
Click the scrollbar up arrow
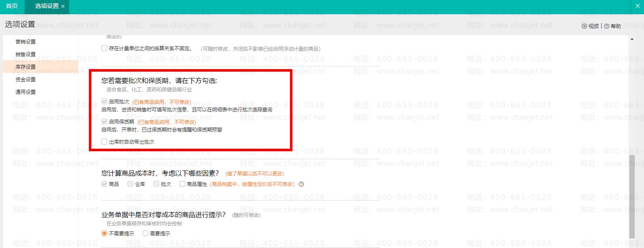[x=632, y=39]
